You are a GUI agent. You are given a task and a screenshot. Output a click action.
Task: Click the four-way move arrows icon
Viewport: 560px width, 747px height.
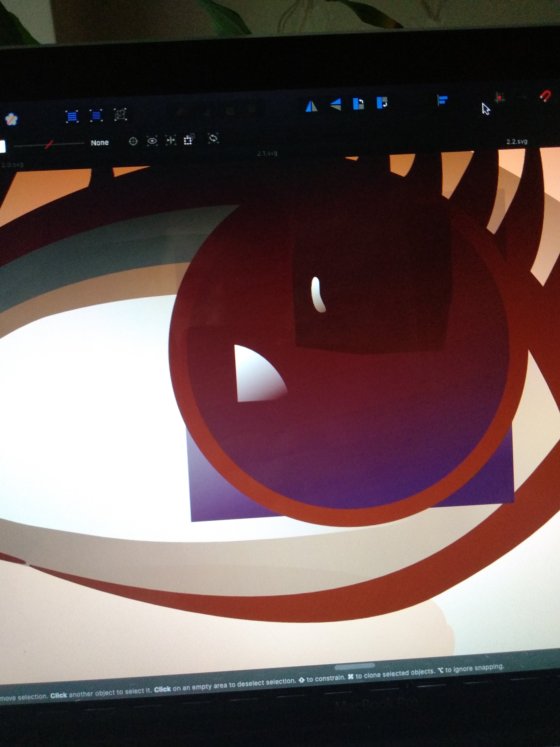pos(171,140)
